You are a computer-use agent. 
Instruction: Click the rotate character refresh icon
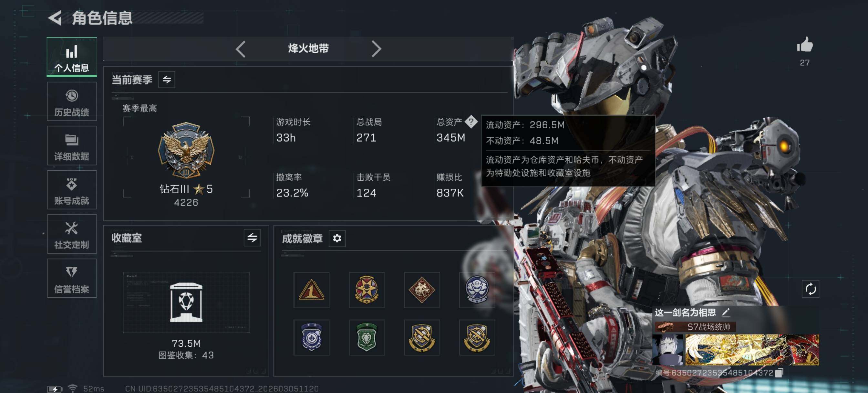click(811, 289)
